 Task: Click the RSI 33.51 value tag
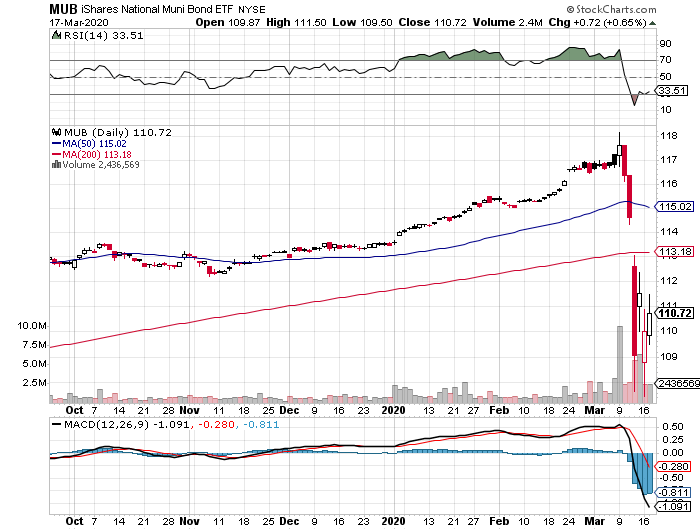coord(672,91)
